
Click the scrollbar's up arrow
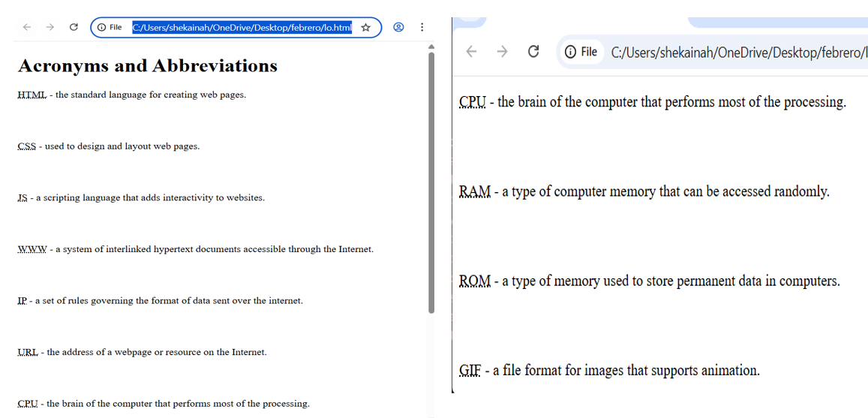(431, 47)
